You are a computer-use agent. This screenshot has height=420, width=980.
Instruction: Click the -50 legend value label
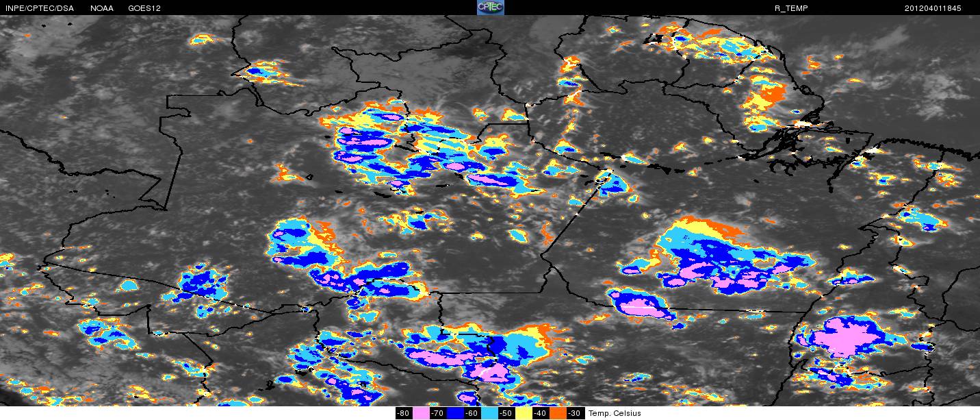pyautogui.click(x=506, y=413)
